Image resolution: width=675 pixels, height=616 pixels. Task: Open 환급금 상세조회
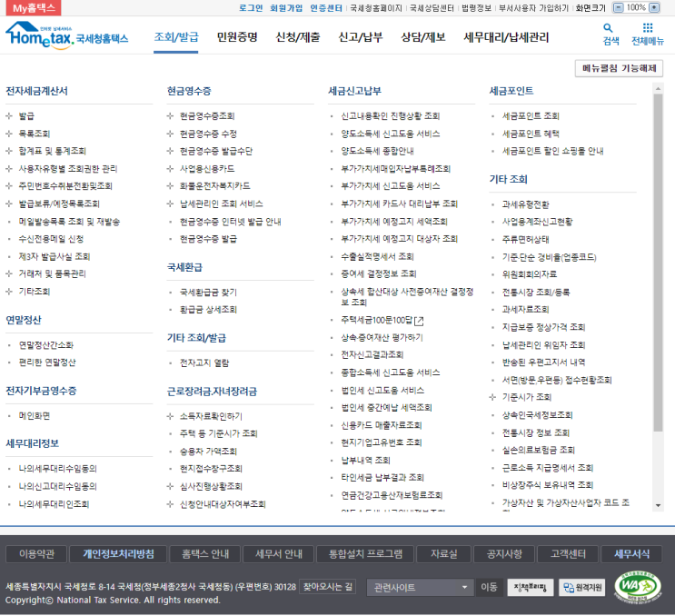(208, 310)
